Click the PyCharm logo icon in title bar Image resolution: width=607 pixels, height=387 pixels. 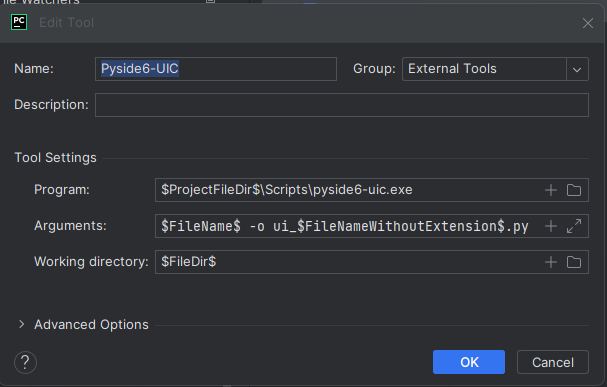point(19,22)
